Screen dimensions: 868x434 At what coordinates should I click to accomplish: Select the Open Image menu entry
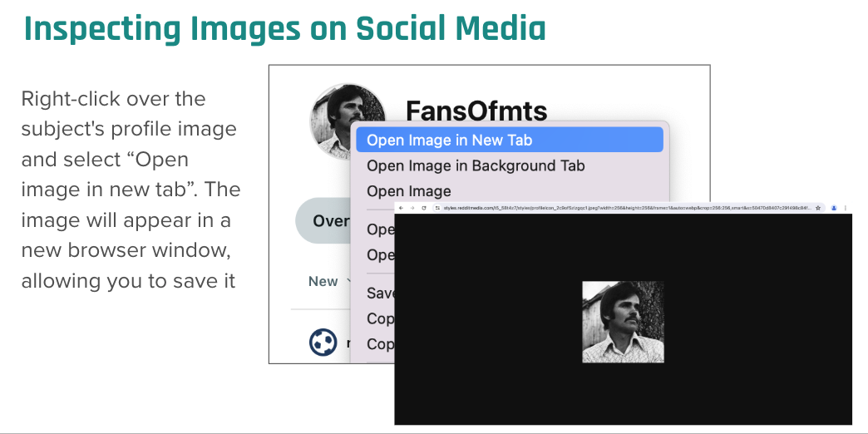408,191
